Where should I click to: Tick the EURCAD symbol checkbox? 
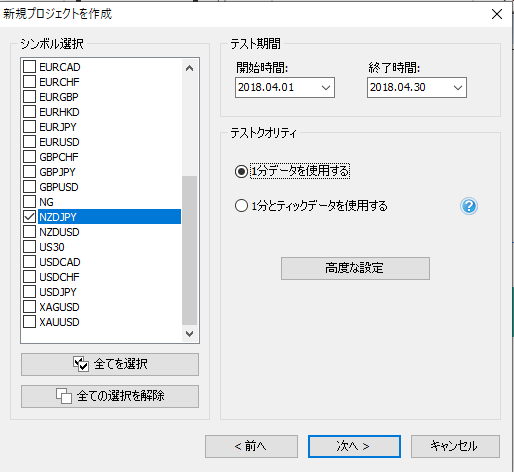[29, 66]
